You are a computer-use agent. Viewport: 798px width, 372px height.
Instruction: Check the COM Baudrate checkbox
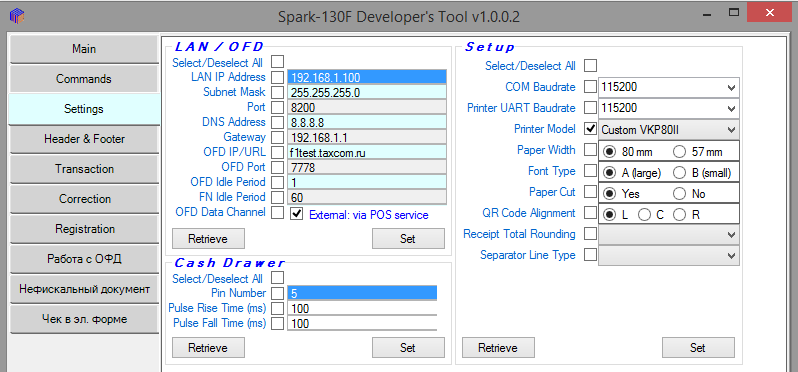pos(590,87)
